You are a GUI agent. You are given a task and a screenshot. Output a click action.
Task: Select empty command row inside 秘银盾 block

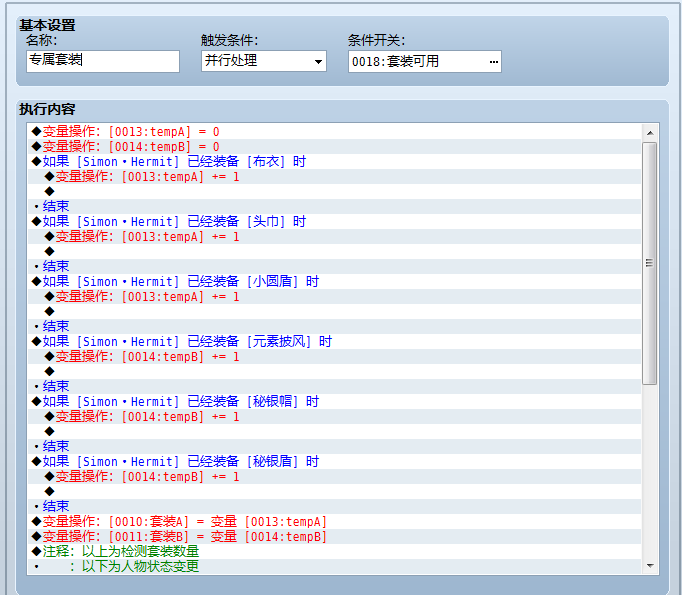pyautogui.click(x=334, y=491)
